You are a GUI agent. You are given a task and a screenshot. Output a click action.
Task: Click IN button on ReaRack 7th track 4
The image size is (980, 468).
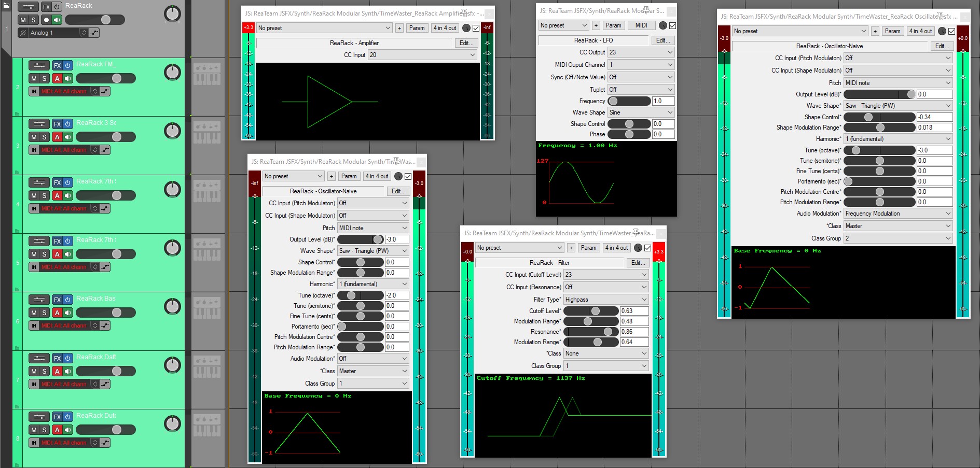click(x=34, y=208)
